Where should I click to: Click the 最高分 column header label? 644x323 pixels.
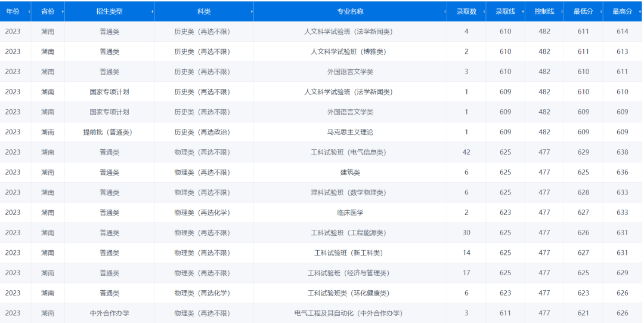pos(622,11)
